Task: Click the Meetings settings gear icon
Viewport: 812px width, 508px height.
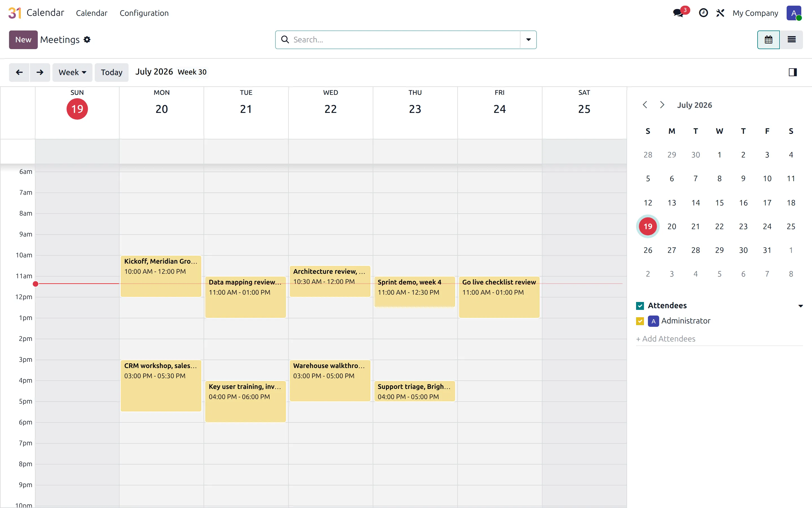Action: [x=87, y=40]
